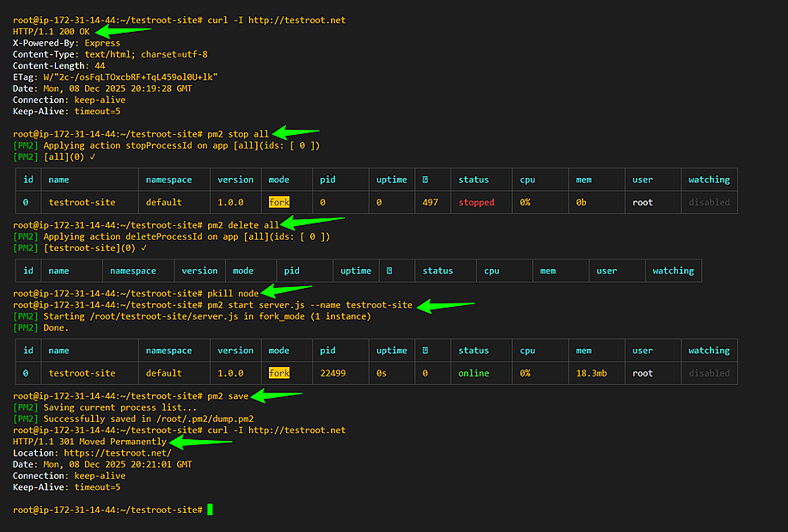
Task: Click the version header of the empty table
Action: click(x=199, y=270)
